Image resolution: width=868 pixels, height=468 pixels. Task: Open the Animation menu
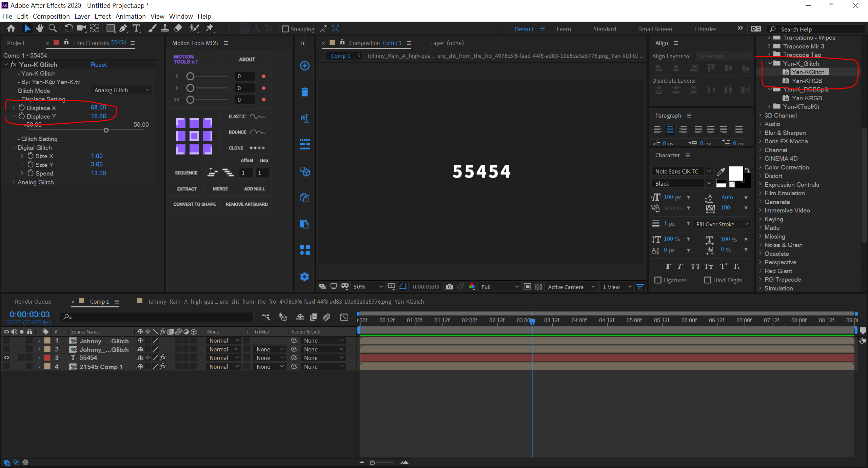(x=131, y=16)
